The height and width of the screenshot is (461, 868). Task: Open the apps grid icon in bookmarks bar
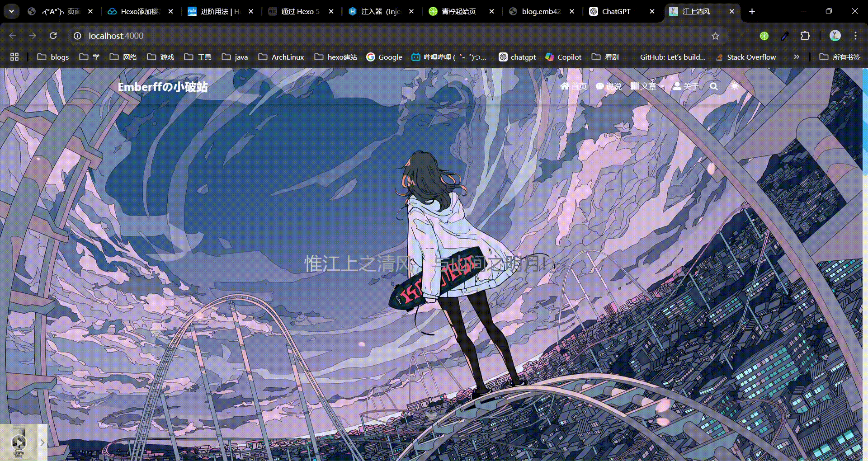[14, 57]
